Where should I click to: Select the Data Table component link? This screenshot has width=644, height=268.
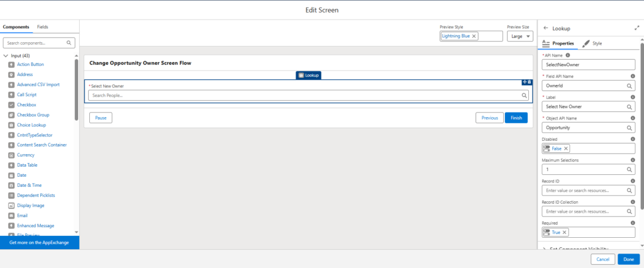27,165
